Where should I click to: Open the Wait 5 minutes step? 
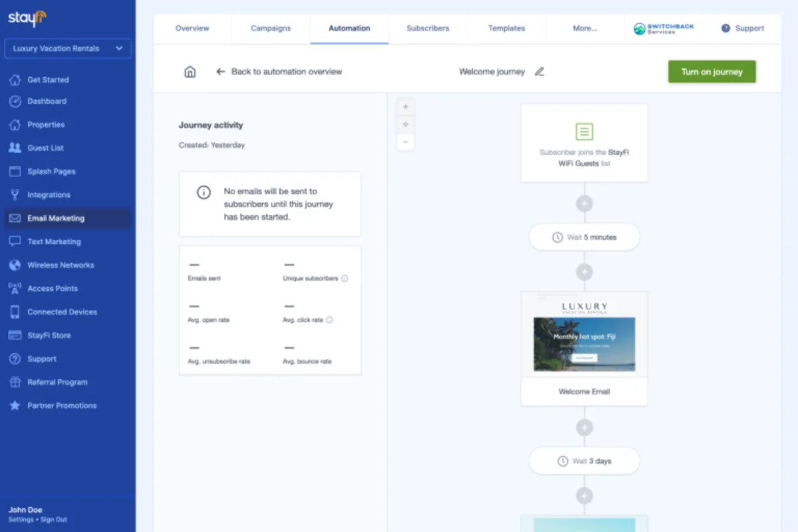pos(584,237)
